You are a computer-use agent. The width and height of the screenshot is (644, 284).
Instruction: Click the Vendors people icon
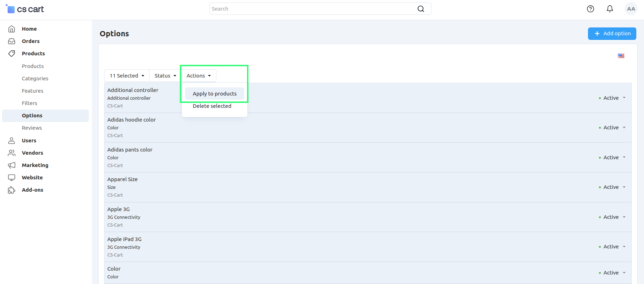click(x=12, y=153)
